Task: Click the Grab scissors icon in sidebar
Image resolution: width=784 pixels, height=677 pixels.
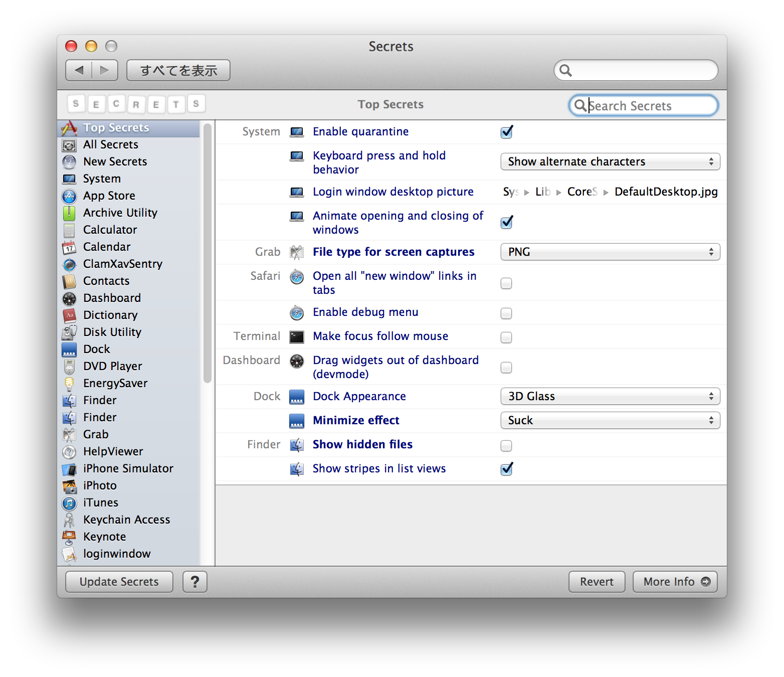Action: coord(69,435)
